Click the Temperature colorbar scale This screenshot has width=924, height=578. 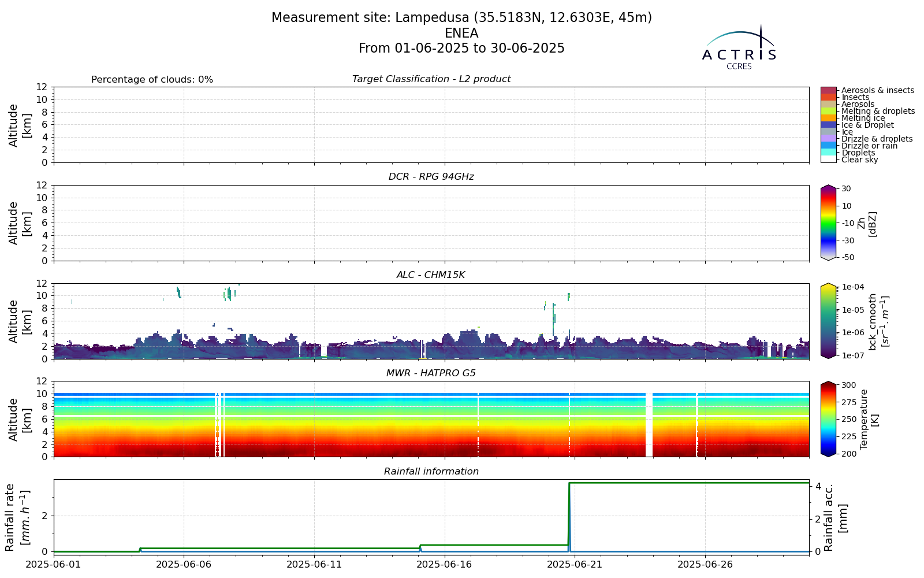pos(828,419)
